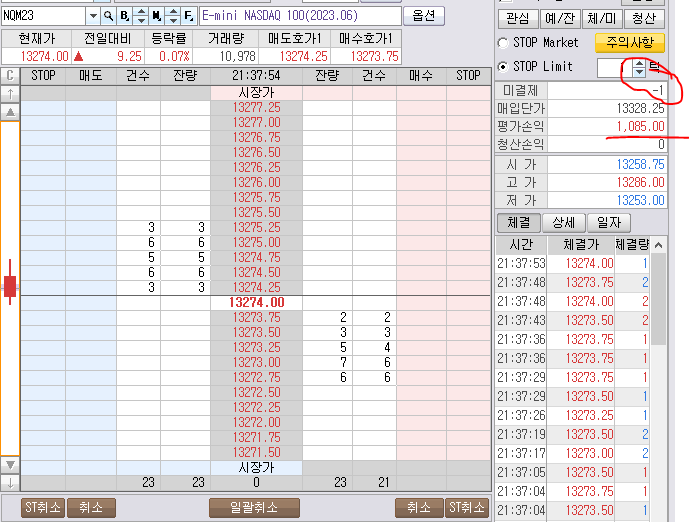689x522 pixels.
Task: Click the STOP Limit tick input field
Action: point(615,68)
